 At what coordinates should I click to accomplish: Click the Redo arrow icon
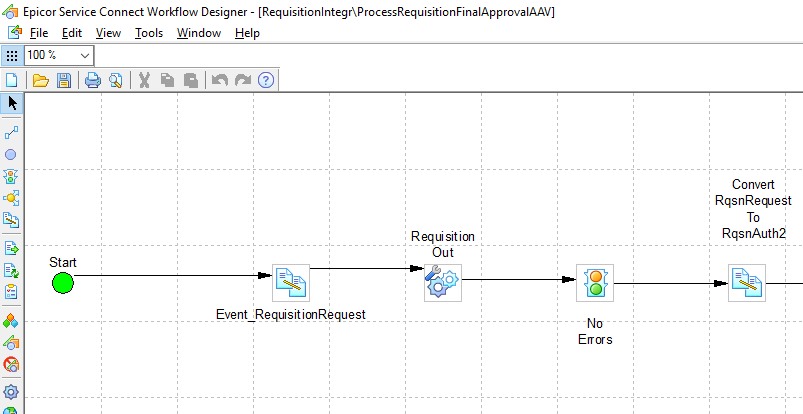[243, 80]
